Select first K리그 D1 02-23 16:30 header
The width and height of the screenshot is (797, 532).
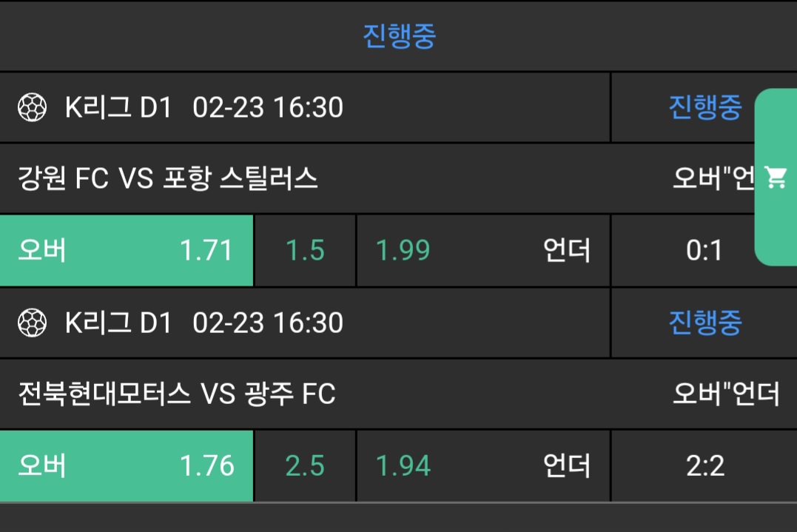click(204, 108)
